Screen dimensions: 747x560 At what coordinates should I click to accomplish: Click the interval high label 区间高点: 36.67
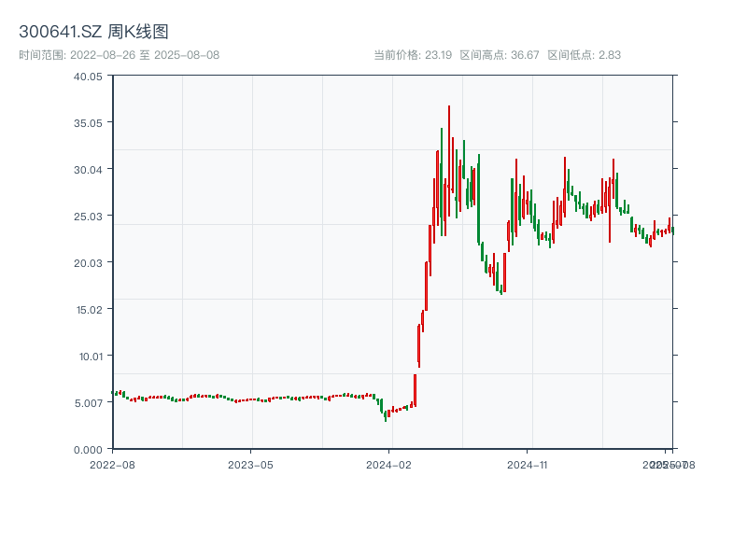pyautogui.click(x=500, y=55)
